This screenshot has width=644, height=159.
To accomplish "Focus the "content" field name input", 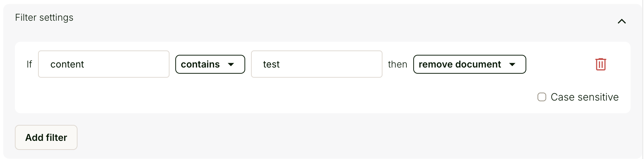I will [x=104, y=64].
